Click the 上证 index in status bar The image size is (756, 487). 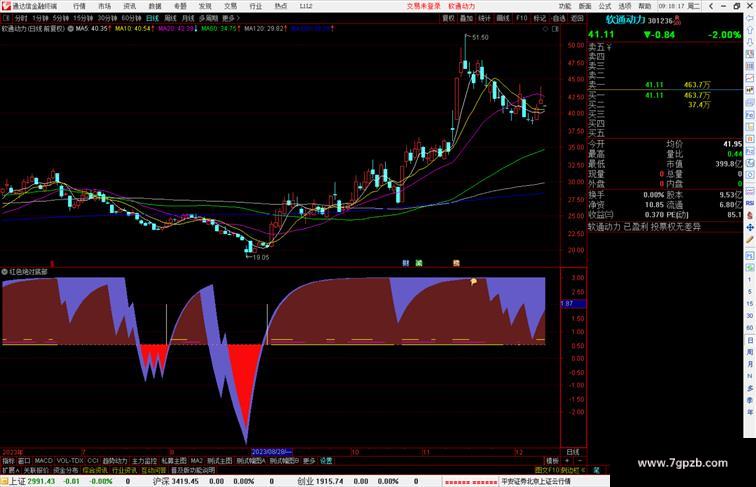pyautogui.click(x=18, y=481)
